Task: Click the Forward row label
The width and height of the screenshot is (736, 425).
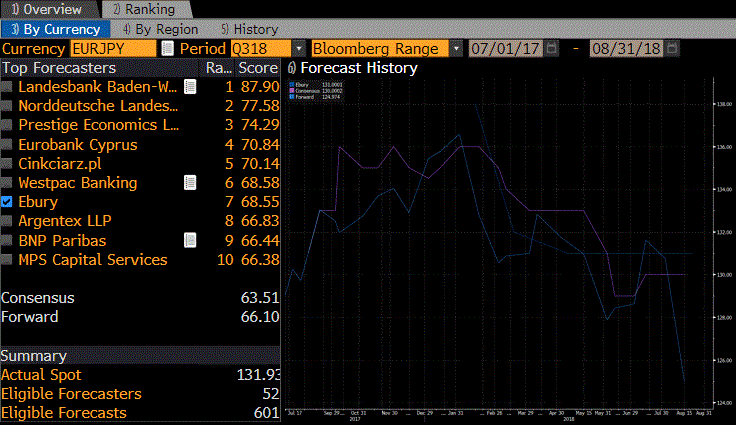Action: tap(30, 317)
